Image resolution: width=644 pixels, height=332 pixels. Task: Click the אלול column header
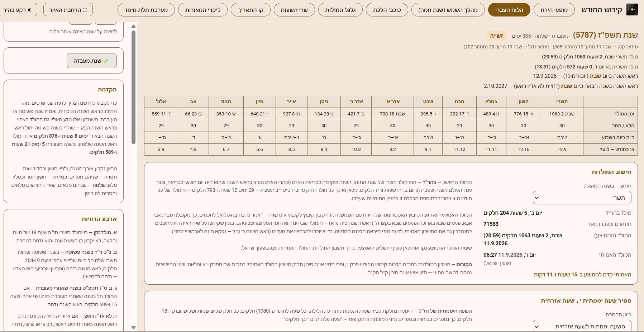tap(161, 102)
